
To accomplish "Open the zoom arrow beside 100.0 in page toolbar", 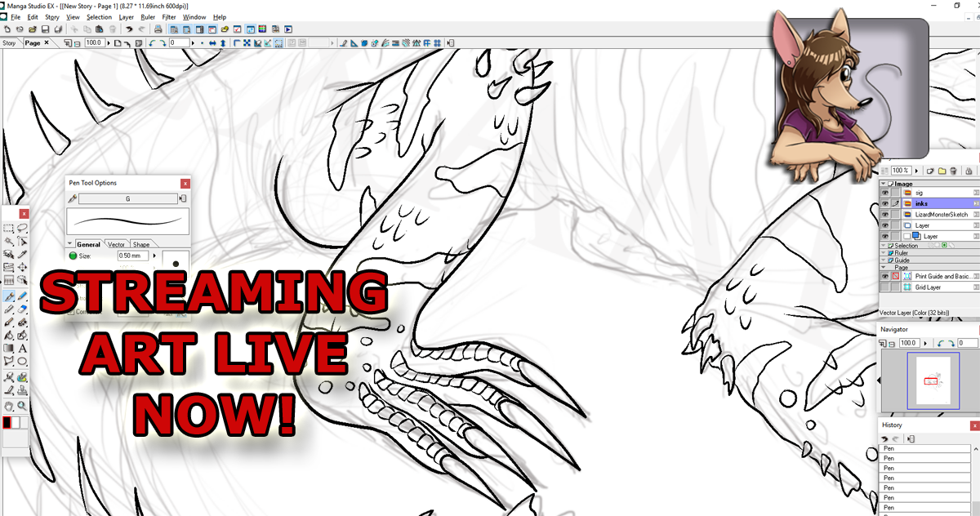I will (x=109, y=43).
